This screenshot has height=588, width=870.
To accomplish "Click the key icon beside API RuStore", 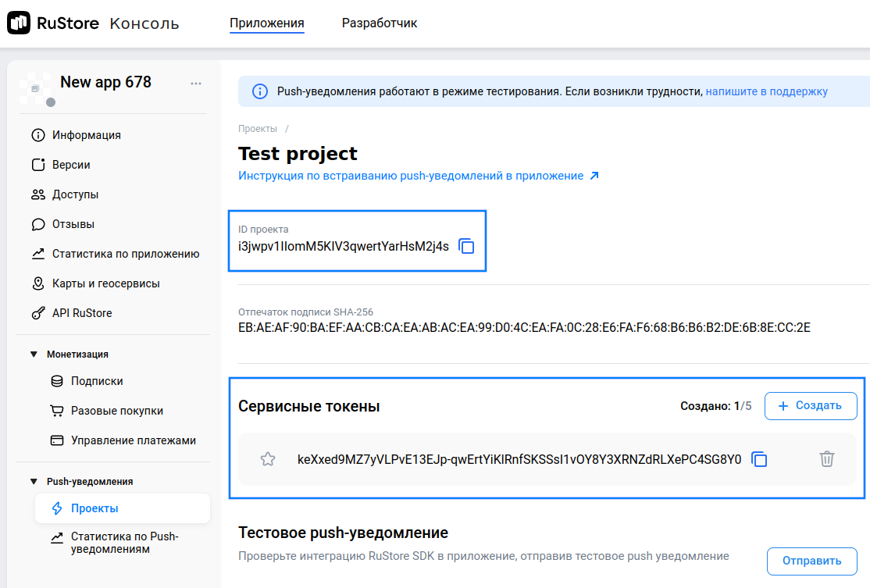I will point(38,313).
